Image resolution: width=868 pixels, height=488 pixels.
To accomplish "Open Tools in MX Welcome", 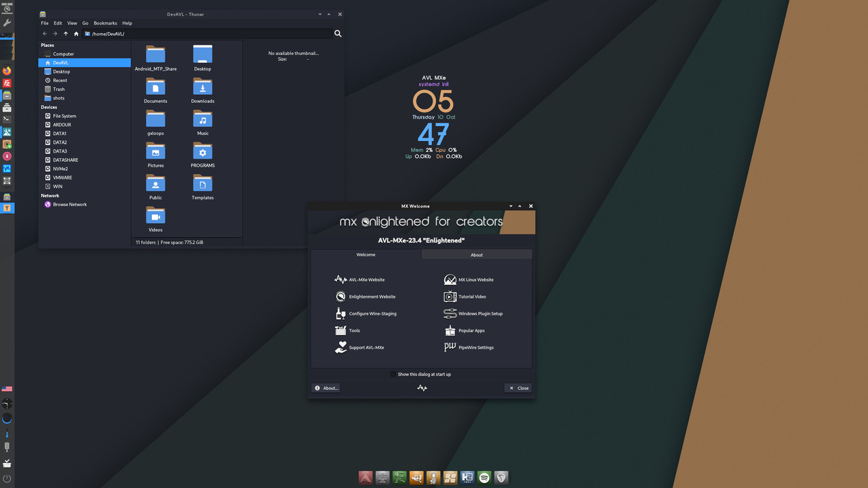I will click(x=347, y=330).
